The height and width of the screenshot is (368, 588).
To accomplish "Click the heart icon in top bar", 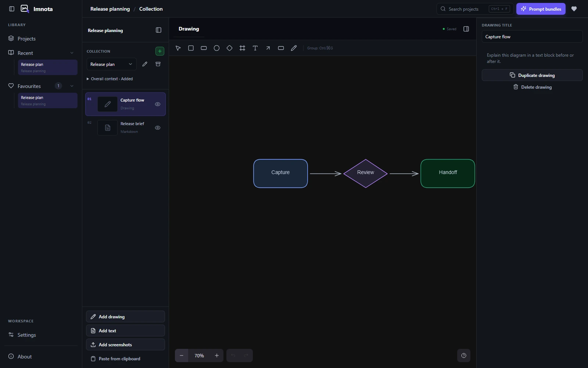I will pos(574,9).
